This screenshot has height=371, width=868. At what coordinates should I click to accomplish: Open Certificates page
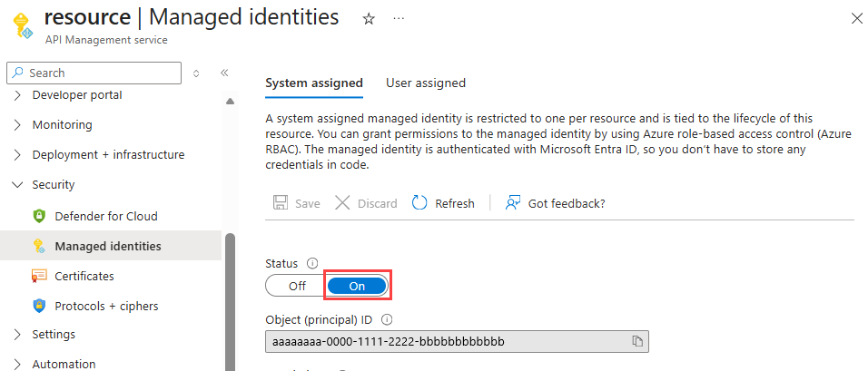coord(84,276)
